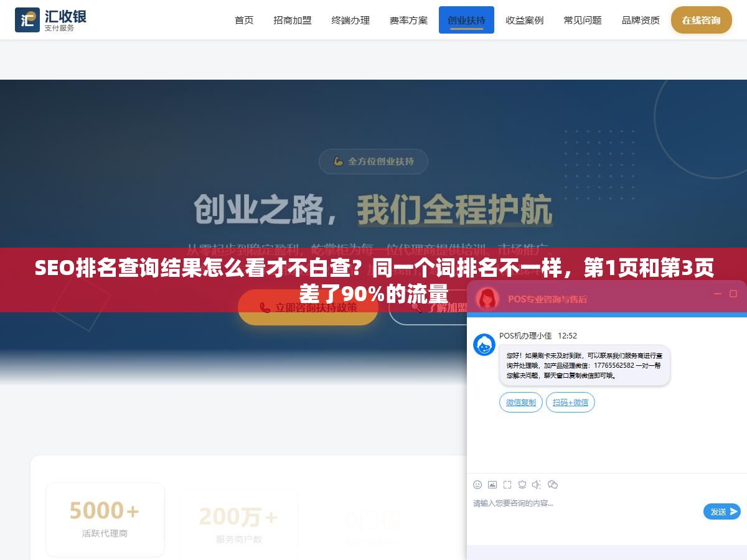Click the 扫码+微信 chat button
747x560 pixels.
tap(570, 403)
